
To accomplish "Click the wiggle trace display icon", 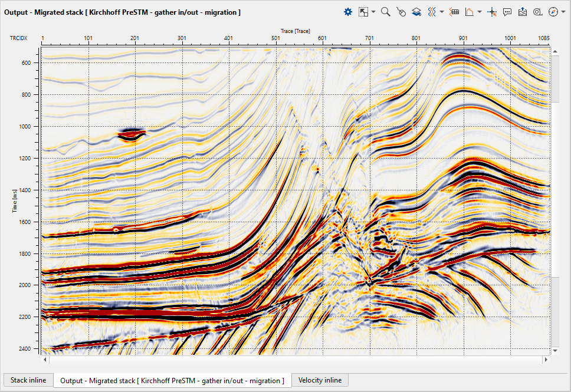I will [432, 11].
